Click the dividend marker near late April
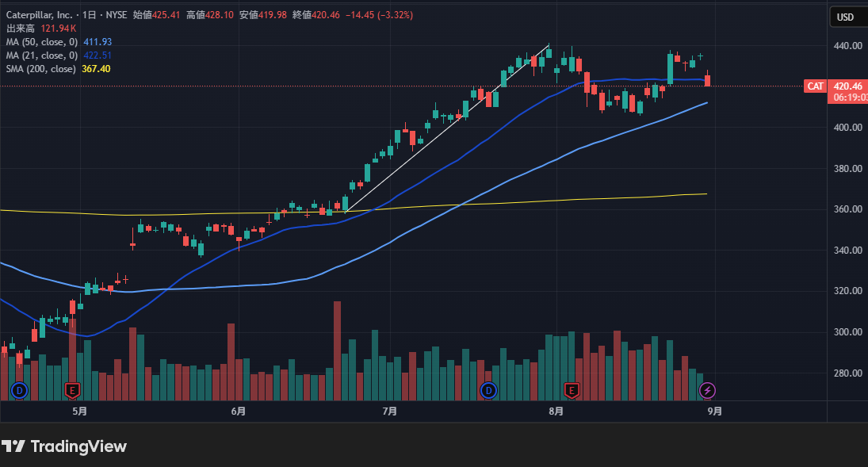 [x=19, y=391]
